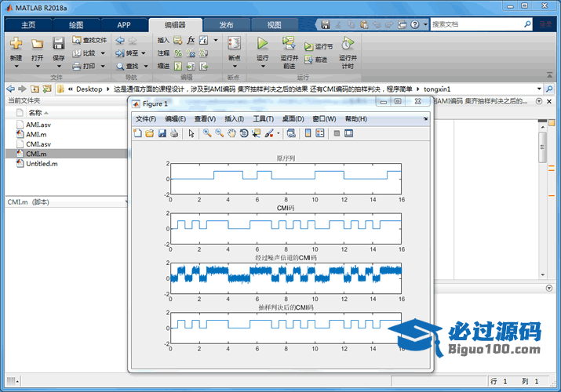Switch to the APP tab

pyautogui.click(x=124, y=25)
